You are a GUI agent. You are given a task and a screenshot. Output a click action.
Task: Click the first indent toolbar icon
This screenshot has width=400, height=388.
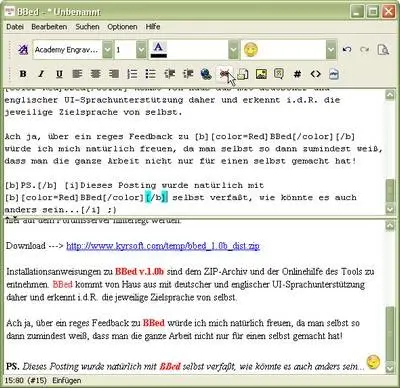coord(170,74)
